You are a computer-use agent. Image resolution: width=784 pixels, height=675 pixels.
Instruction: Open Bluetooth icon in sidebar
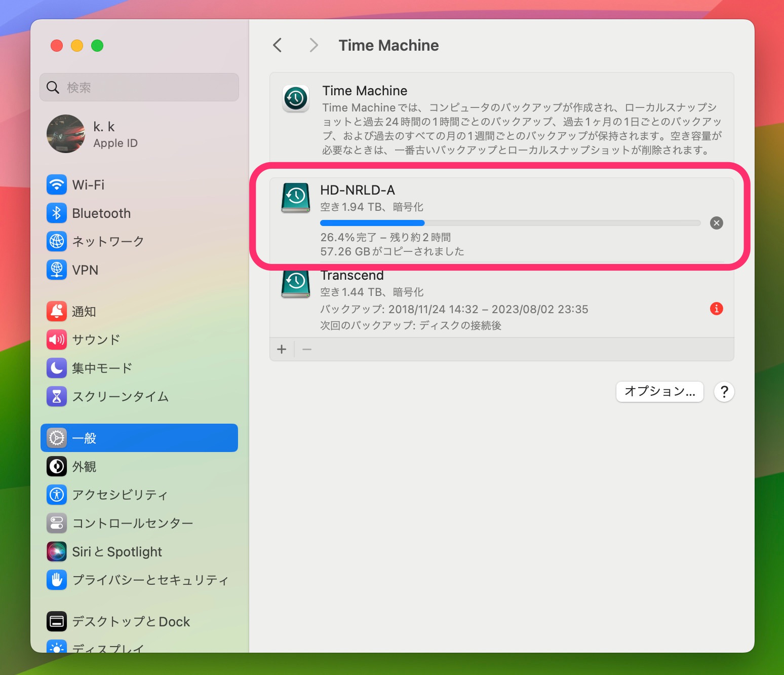(x=57, y=213)
